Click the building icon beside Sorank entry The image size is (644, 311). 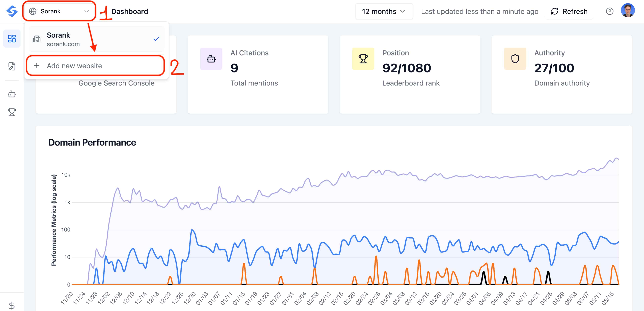[37, 39]
